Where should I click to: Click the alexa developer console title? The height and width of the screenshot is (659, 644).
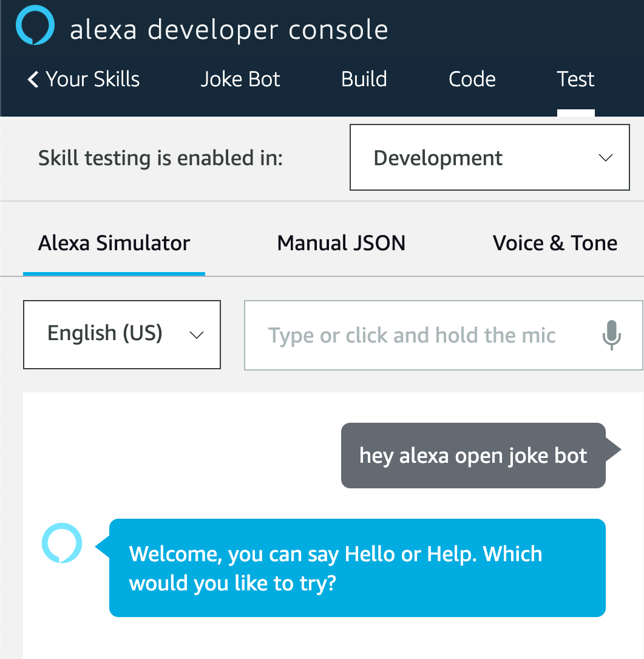229,29
